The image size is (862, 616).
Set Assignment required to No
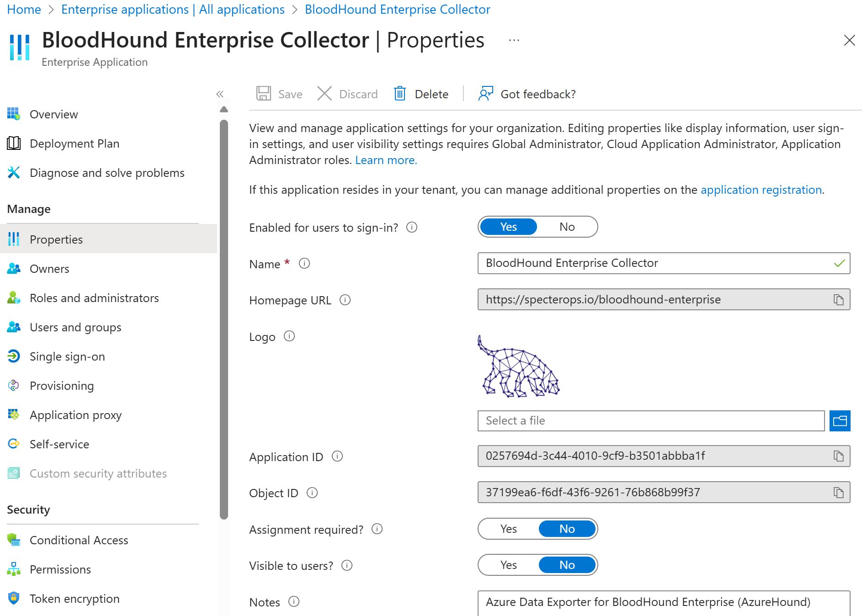pos(567,529)
